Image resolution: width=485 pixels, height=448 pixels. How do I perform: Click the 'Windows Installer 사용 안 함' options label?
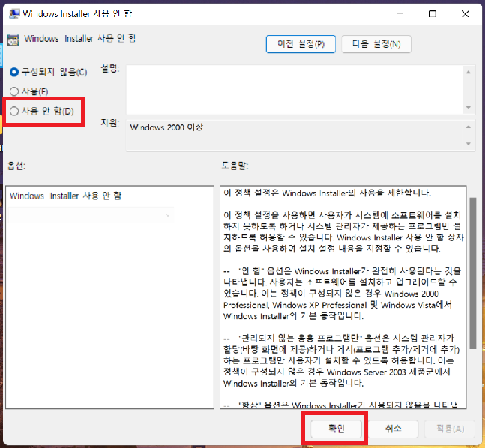(65, 196)
